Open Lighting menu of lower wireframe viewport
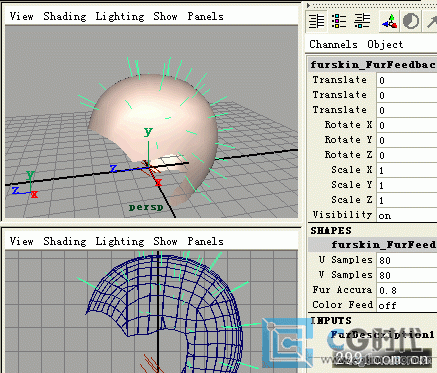Image resolution: width=437 pixels, height=373 pixels. 120,241
